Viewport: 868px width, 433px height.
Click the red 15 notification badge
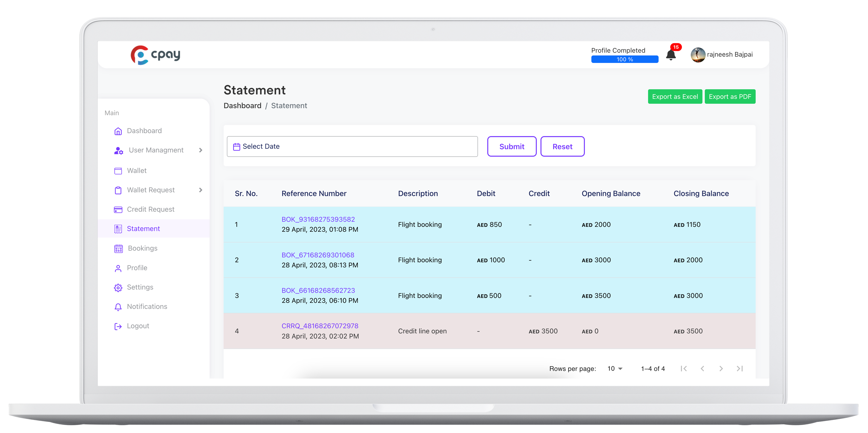[676, 47]
